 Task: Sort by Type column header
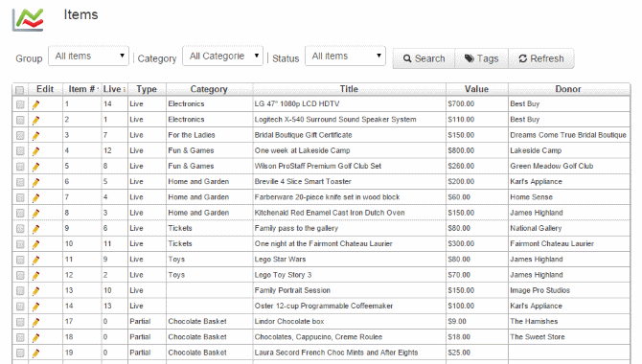tap(147, 89)
